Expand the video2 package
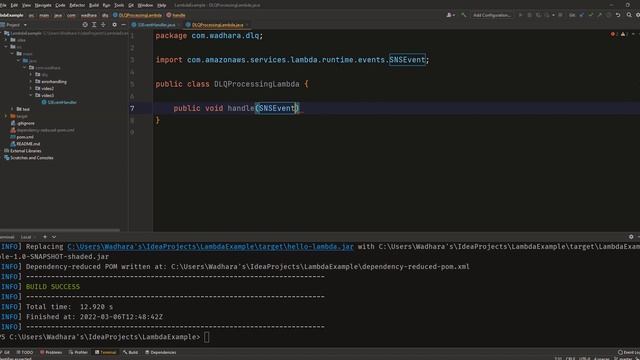Screen dimensions: 640x360 [31, 89]
